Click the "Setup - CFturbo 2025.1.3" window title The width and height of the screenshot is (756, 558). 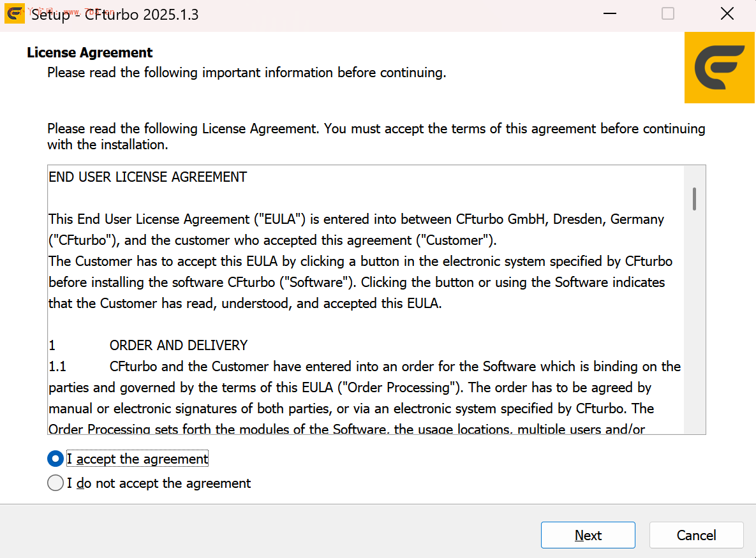[115, 15]
